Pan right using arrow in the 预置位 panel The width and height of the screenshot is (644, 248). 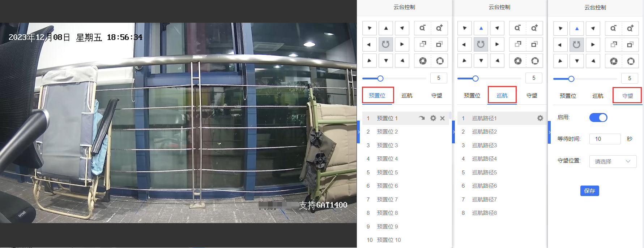click(402, 44)
